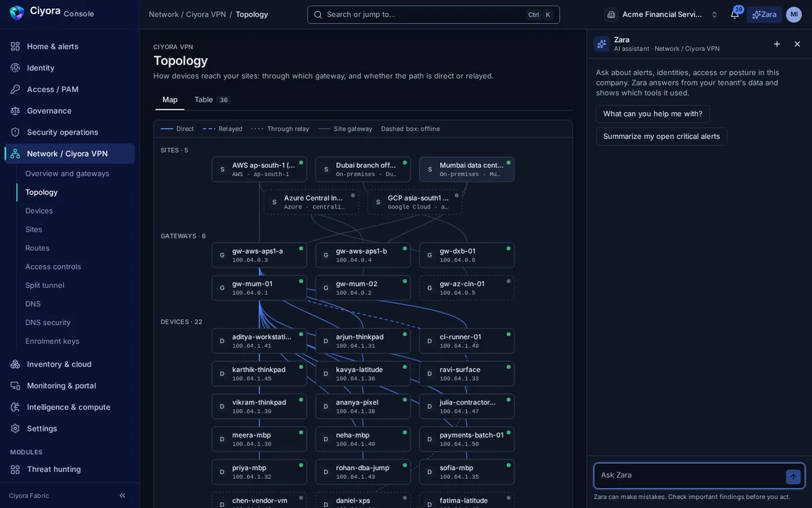
Task: Click the Identity fingerprint icon
Action: click(16, 68)
